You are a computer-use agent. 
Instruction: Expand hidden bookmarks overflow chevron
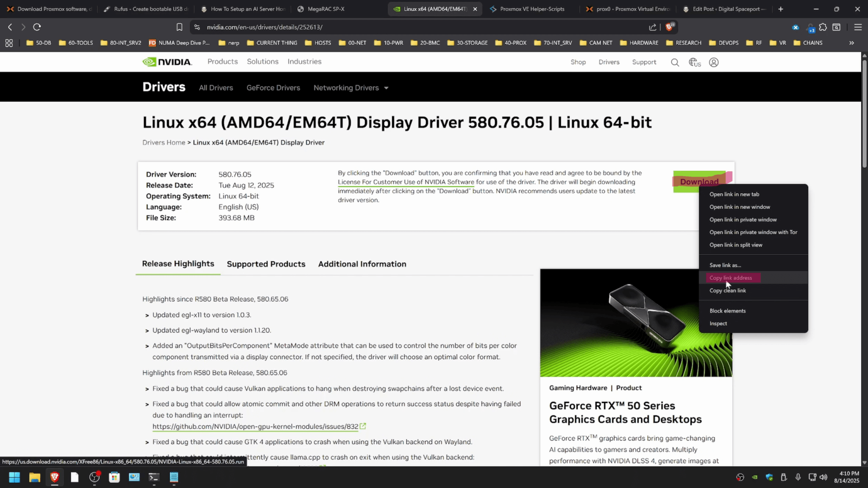point(851,43)
